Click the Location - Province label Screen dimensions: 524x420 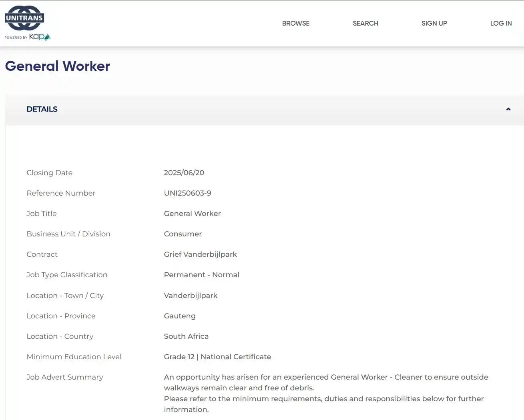[x=61, y=316]
